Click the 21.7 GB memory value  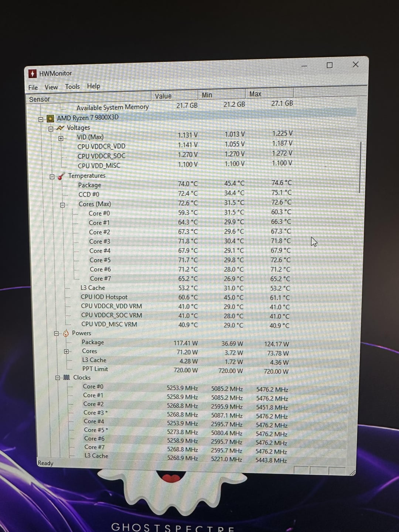187,105
